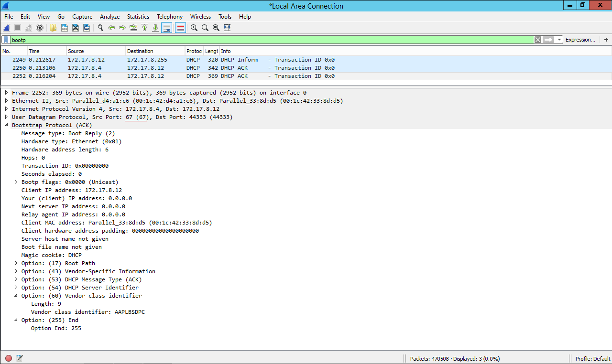
Task: Clear the bootp display filter
Action: click(x=538, y=40)
